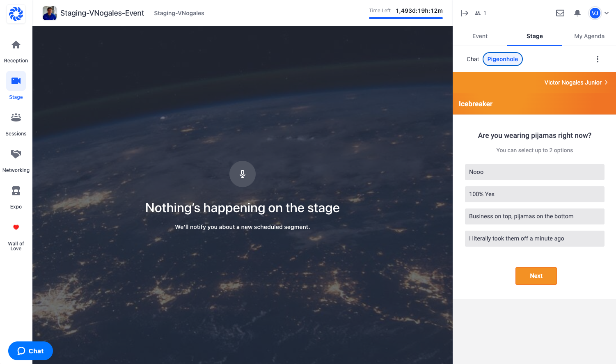Open Victor Nogales Junior profile link
616x364 pixels.
click(x=576, y=82)
